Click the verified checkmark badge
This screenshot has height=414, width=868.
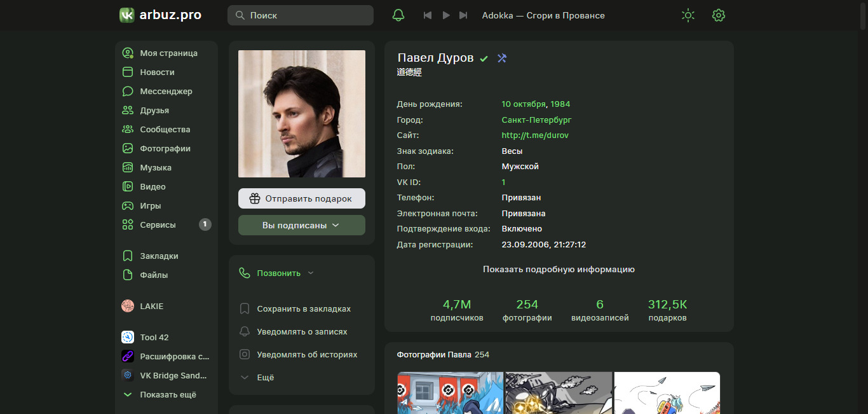pyautogui.click(x=484, y=59)
